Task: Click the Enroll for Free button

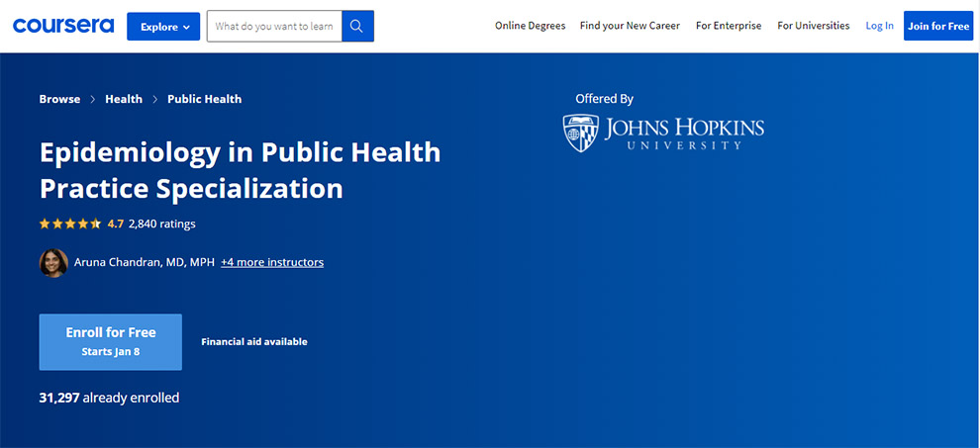Action: point(111,342)
